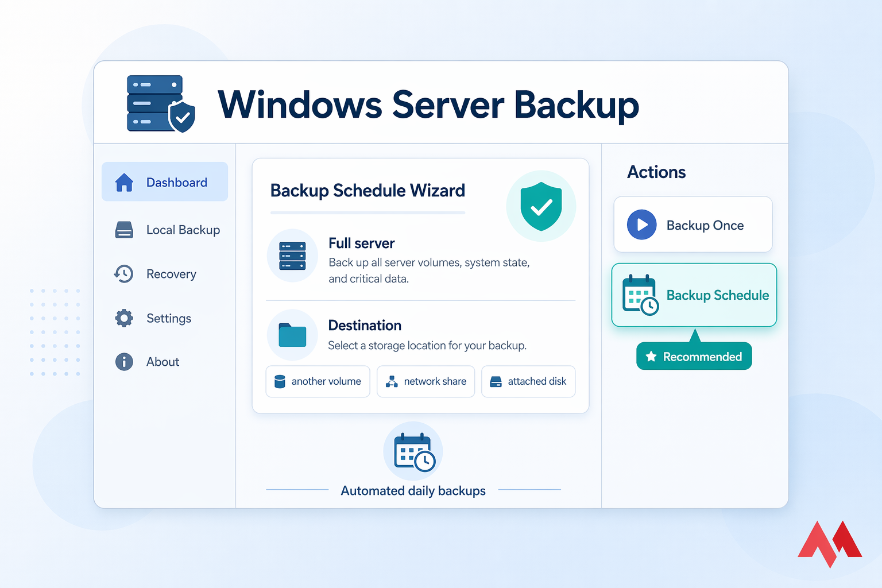The image size is (882, 588).
Task: Pick attached disk for backup storage
Action: tap(528, 381)
